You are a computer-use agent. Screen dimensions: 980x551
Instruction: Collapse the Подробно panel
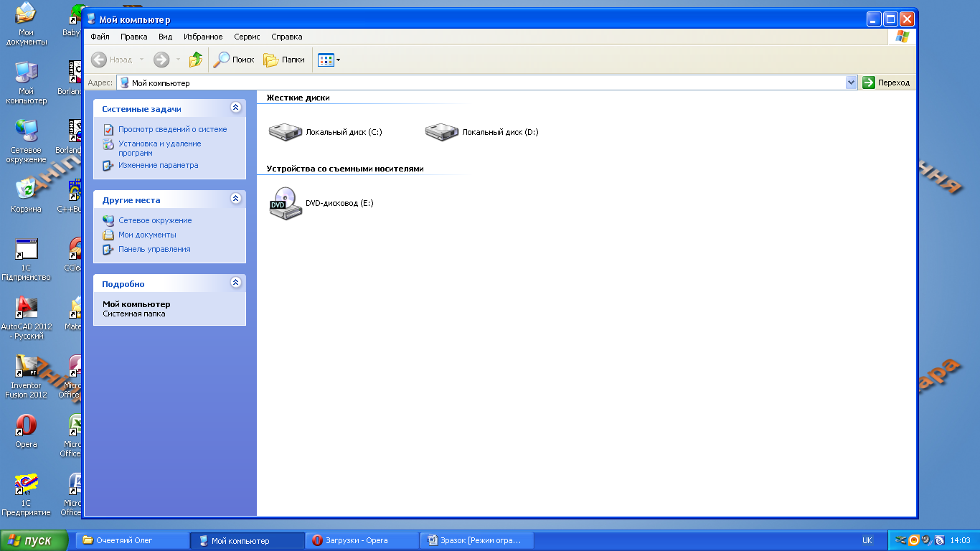(x=235, y=283)
